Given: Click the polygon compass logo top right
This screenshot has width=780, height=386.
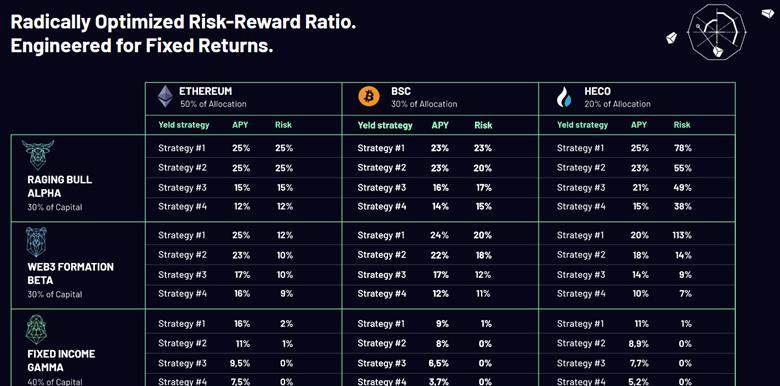Looking at the screenshot, I should tap(717, 32).
